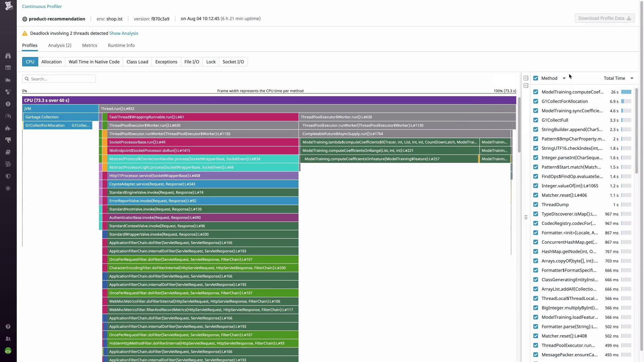This screenshot has width=644, height=362.
Task: Open help via the question mark icon
Action: coord(8,326)
